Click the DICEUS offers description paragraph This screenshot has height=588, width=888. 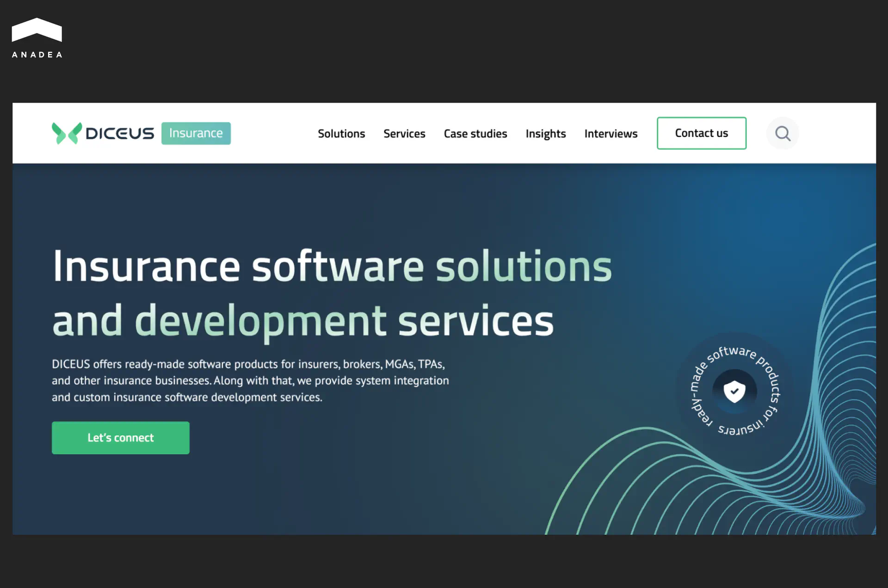click(x=250, y=380)
